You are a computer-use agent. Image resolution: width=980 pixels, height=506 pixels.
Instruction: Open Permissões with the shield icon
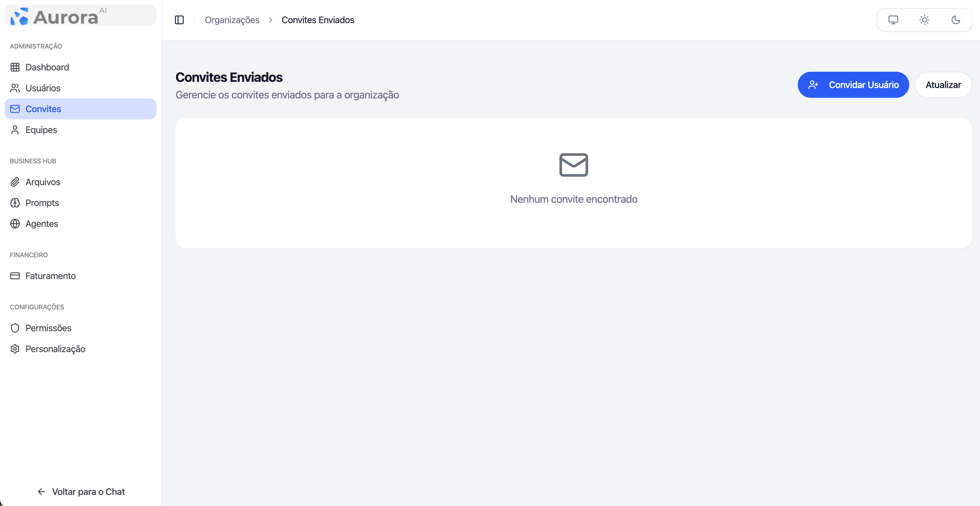click(15, 328)
